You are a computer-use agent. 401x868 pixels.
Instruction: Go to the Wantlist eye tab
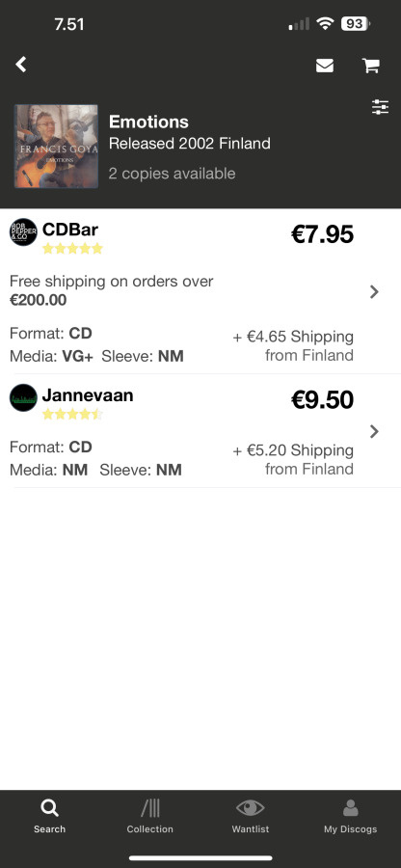point(250,816)
